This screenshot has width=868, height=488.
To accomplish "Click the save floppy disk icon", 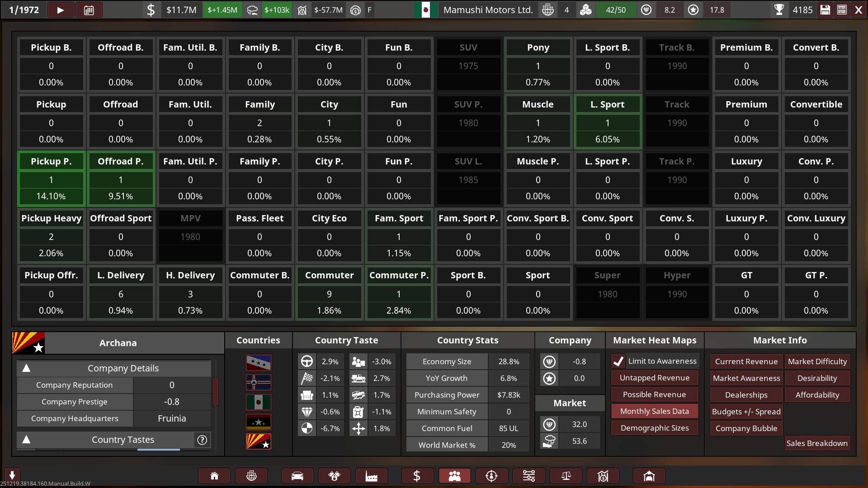I will (x=825, y=10).
